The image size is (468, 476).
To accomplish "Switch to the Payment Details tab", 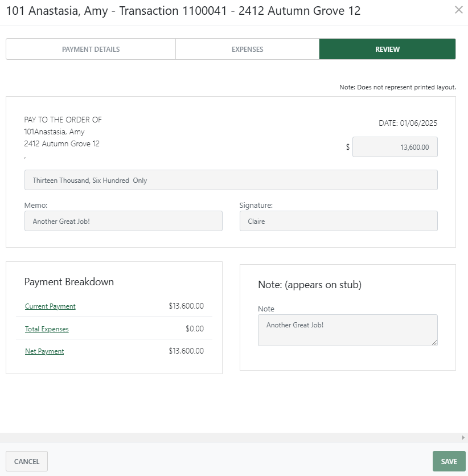I will coord(91,49).
